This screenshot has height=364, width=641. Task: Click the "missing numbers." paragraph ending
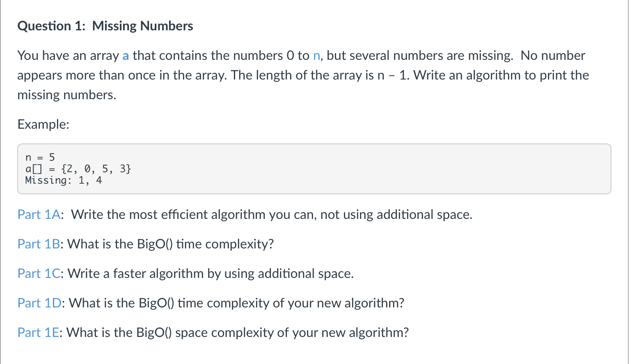(x=67, y=95)
